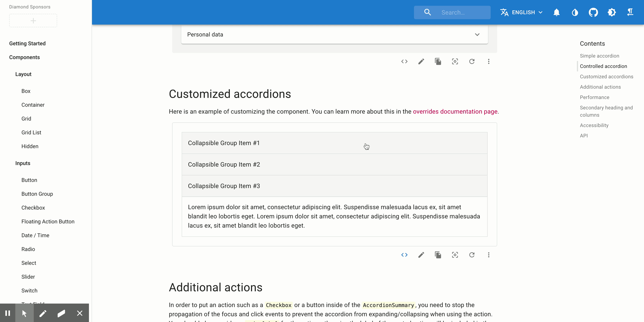Image resolution: width=644 pixels, height=322 pixels.
Task: Select the pen annotation tool in recorder toolbar
Action: 43,313
